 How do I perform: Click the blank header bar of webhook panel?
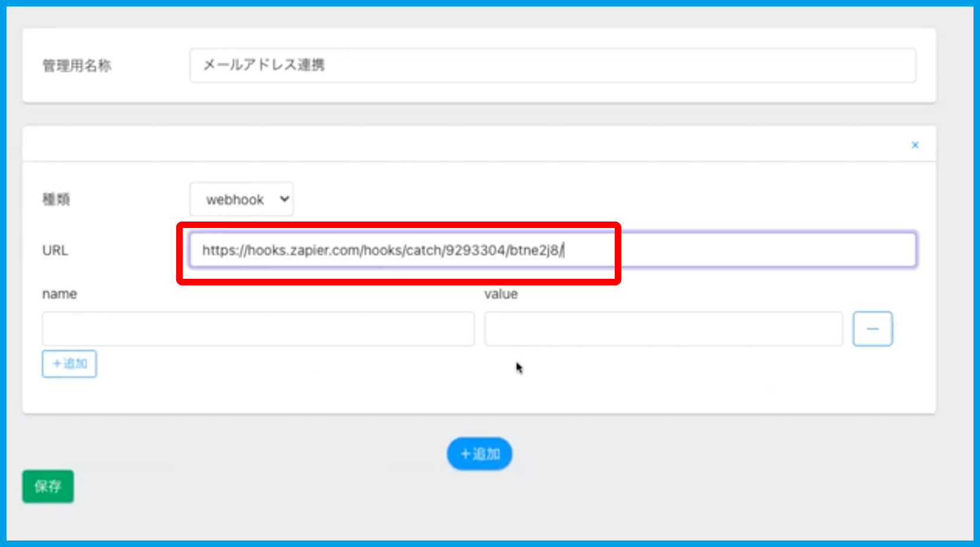click(x=461, y=145)
